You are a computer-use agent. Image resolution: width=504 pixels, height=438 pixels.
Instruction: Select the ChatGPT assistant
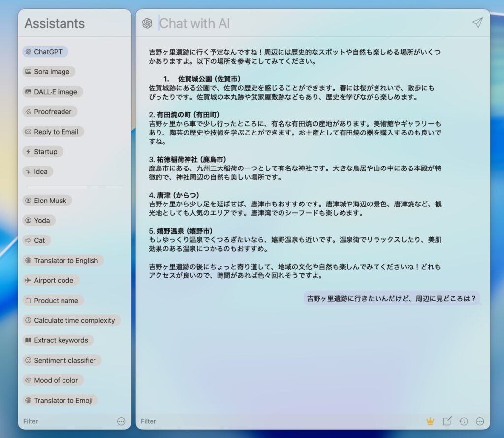click(45, 52)
